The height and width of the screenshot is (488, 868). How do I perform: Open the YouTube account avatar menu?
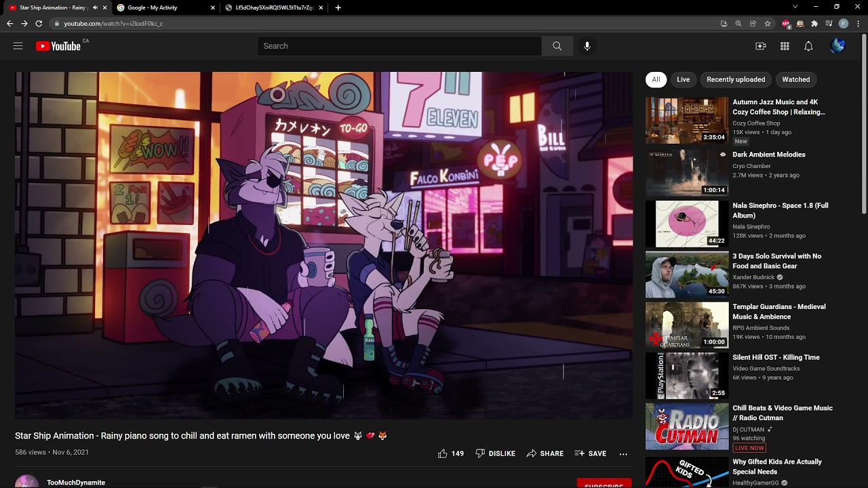coord(837,46)
